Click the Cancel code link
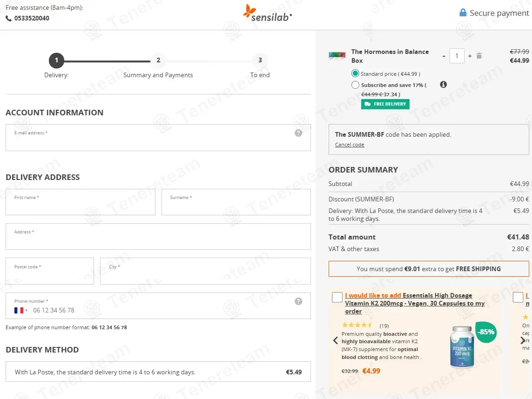The width and height of the screenshot is (532, 399). [x=350, y=145]
